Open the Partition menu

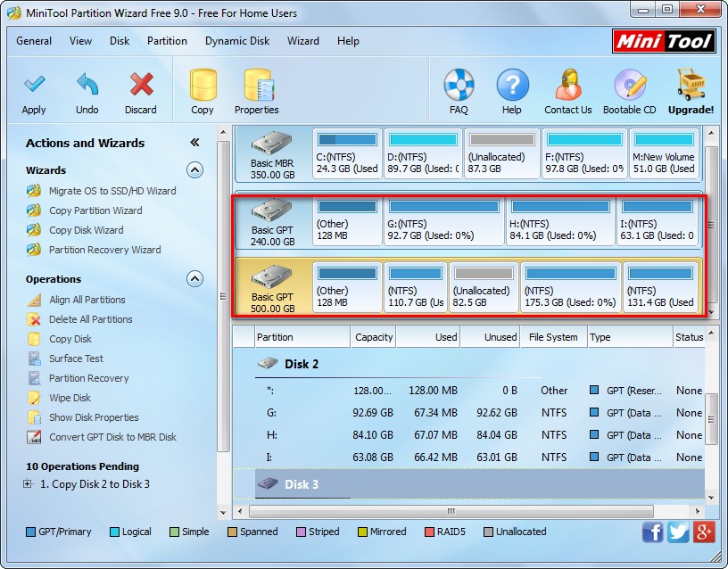167,41
